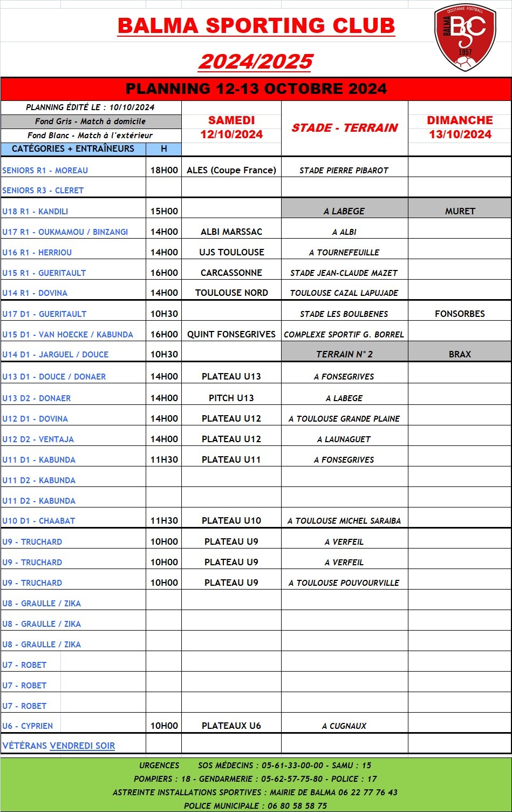Select the 2024/2025 season heading
The height and width of the screenshot is (812, 512).
[256, 62]
